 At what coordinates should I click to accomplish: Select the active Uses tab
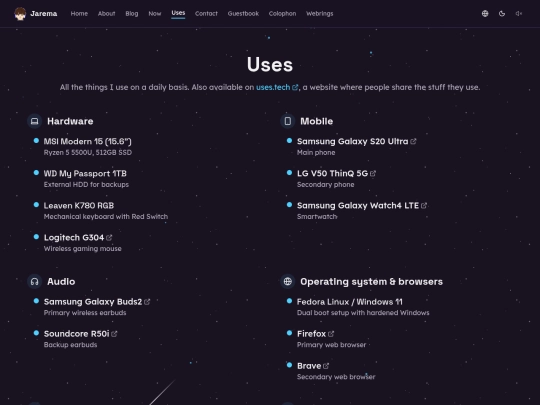pos(178,13)
